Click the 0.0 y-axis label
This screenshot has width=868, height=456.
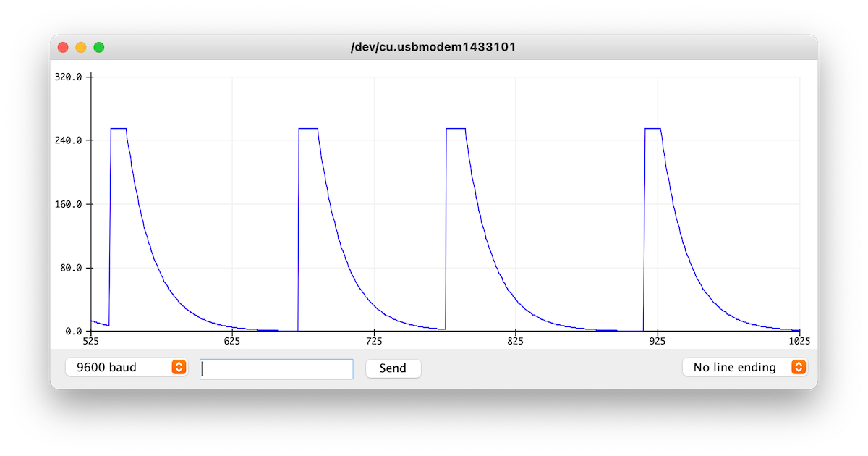(72, 330)
